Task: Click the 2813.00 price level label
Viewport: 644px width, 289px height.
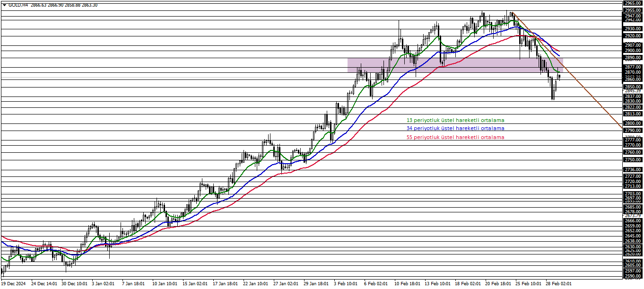Action: click(x=632, y=114)
